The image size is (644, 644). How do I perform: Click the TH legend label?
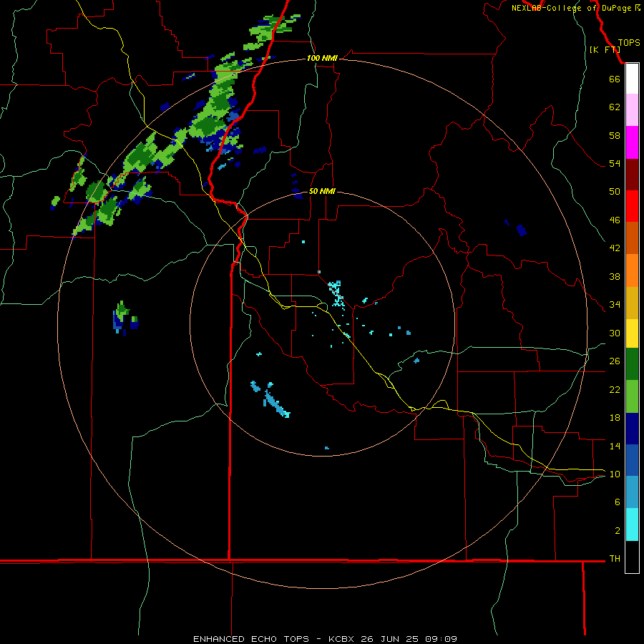(x=615, y=559)
